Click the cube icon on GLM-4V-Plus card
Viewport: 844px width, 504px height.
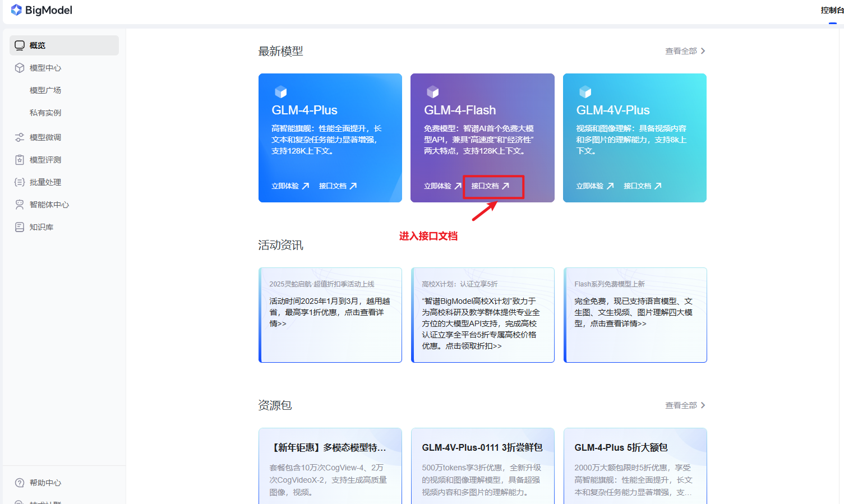pyautogui.click(x=585, y=92)
